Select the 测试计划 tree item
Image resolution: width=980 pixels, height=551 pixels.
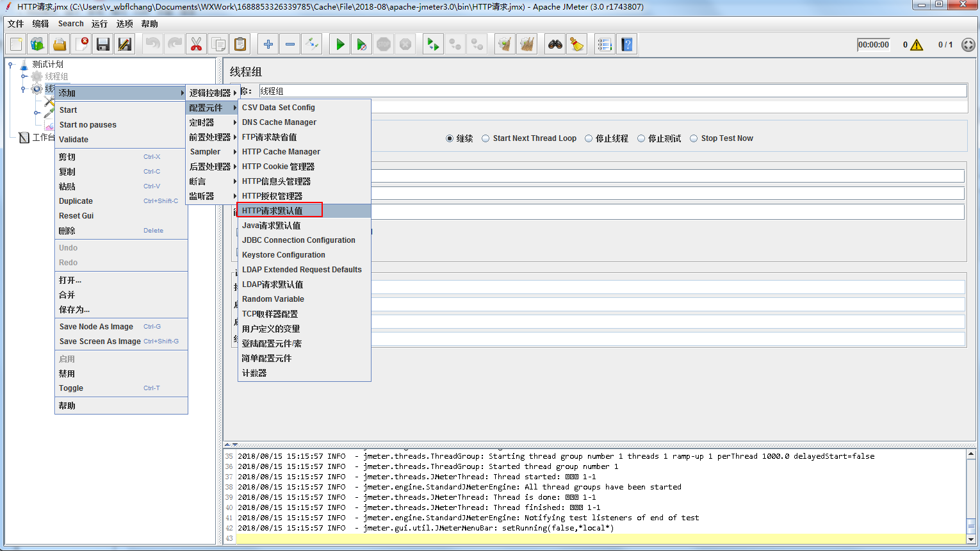click(48, 64)
